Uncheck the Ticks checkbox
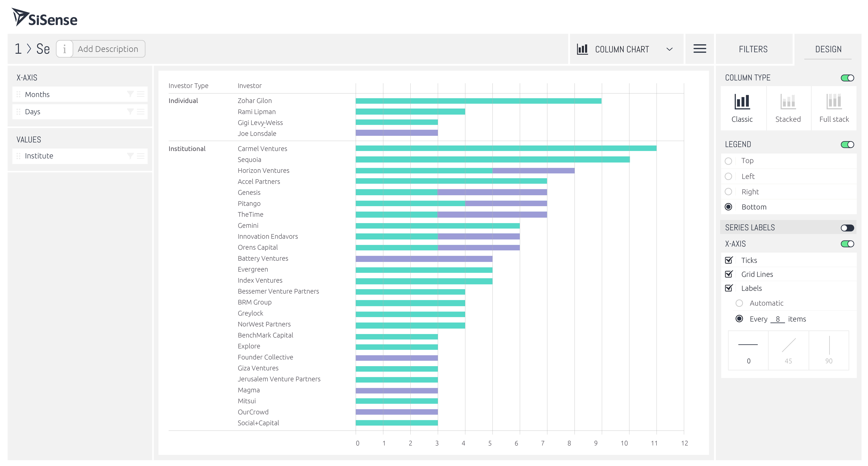The height and width of the screenshot is (466, 868). (729, 260)
